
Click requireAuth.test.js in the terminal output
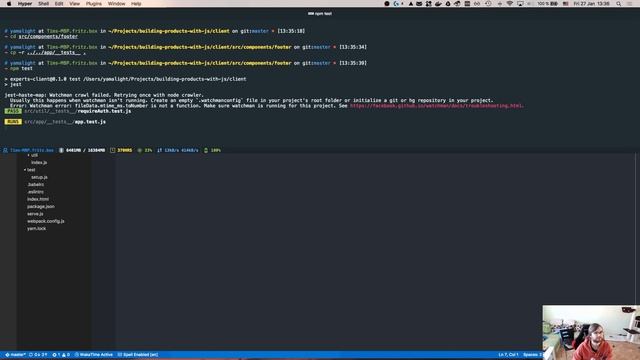click(x=104, y=111)
